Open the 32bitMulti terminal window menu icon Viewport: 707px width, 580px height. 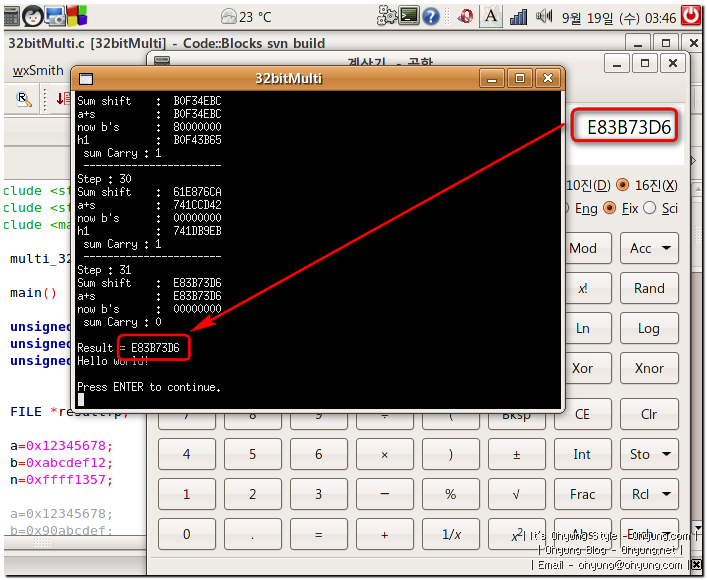[x=86, y=79]
